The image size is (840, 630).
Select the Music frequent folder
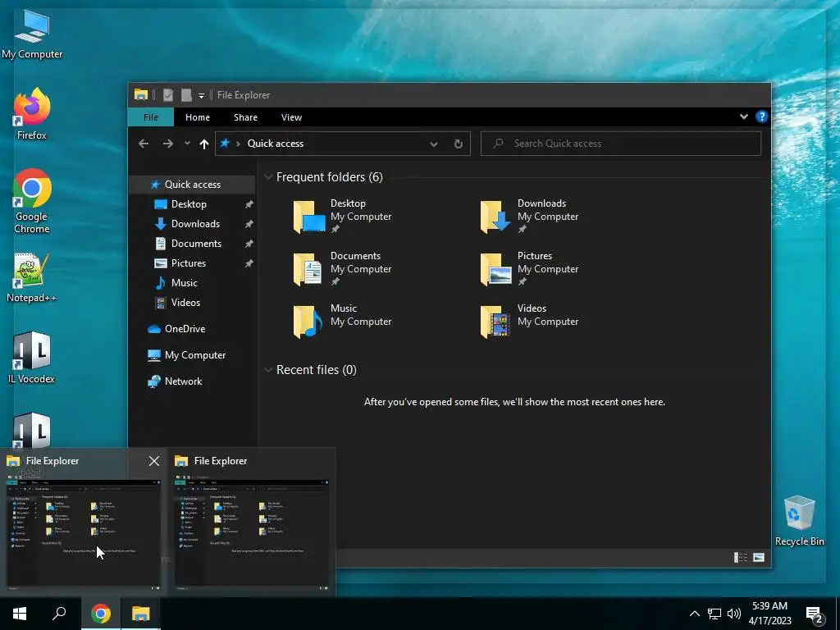click(x=343, y=321)
